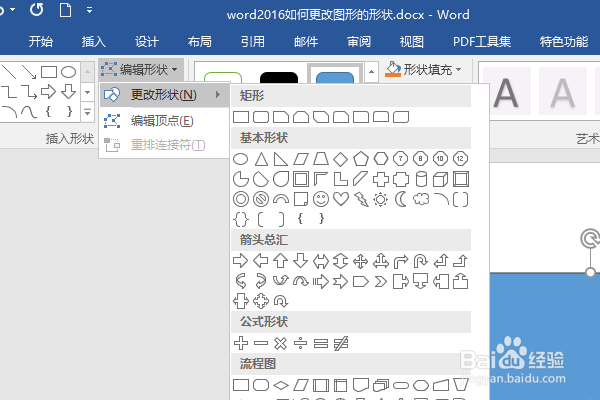Choose the sun shape
Screen dimensions: 600x400
(x=380, y=199)
